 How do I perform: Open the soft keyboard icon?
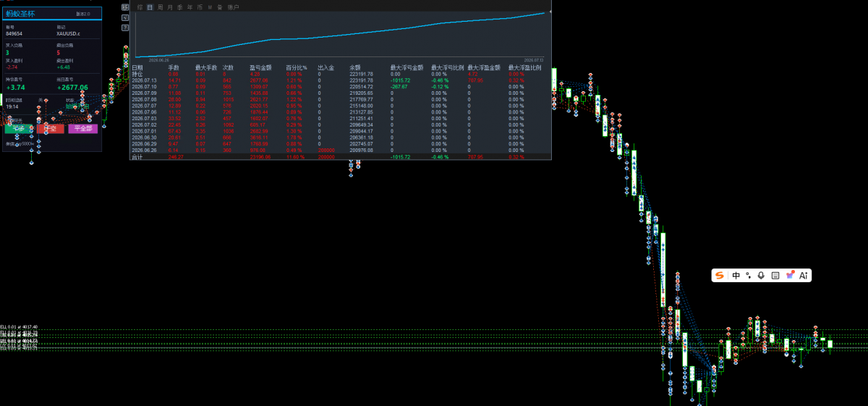(x=775, y=275)
